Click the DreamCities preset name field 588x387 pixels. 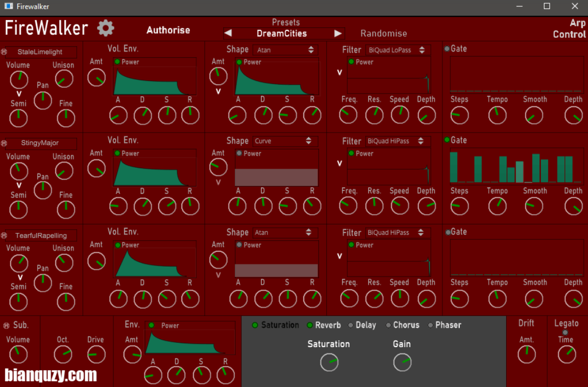point(282,34)
